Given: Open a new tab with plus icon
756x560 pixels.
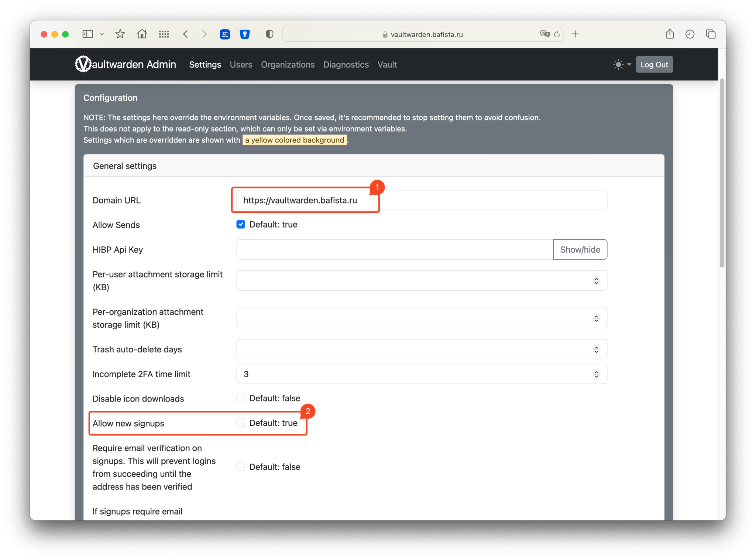Looking at the screenshot, I should point(575,34).
